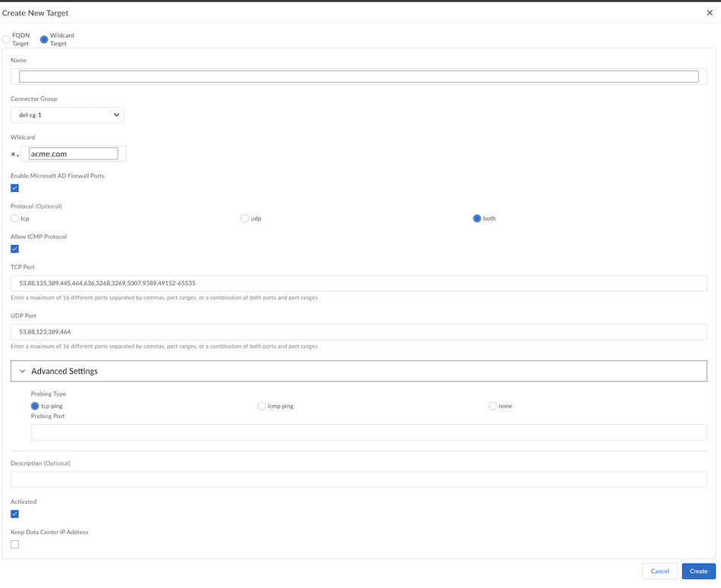The width and height of the screenshot is (721, 588).
Task: Open the Connector Group dropdown
Action: pos(68,115)
